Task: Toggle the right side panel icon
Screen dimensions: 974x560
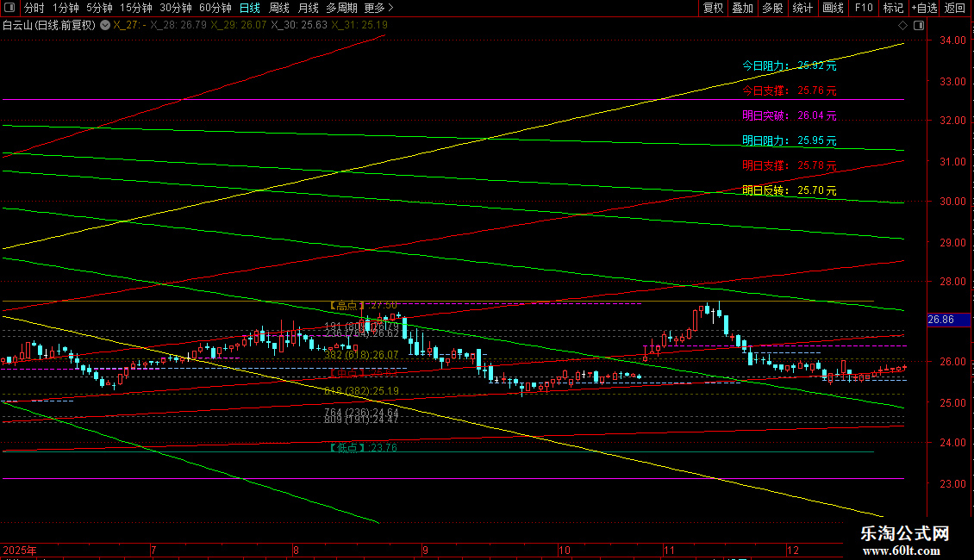Action: click(x=919, y=25)
